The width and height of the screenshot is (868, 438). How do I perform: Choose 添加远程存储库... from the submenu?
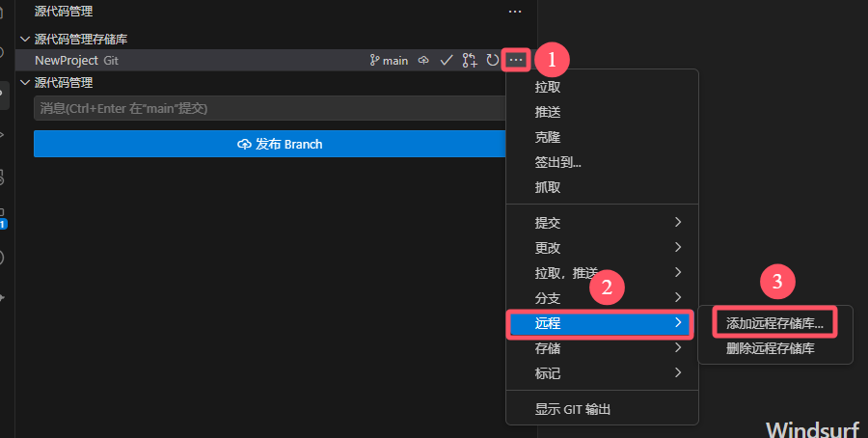point(774,323)
